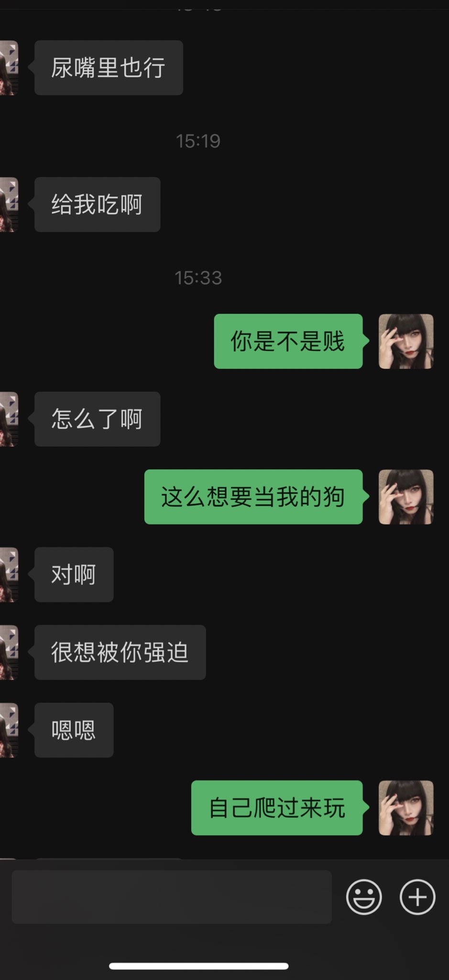Tap the contact avatar beside '嗯嗯'
449x980 pixels.
click(9, 730)
